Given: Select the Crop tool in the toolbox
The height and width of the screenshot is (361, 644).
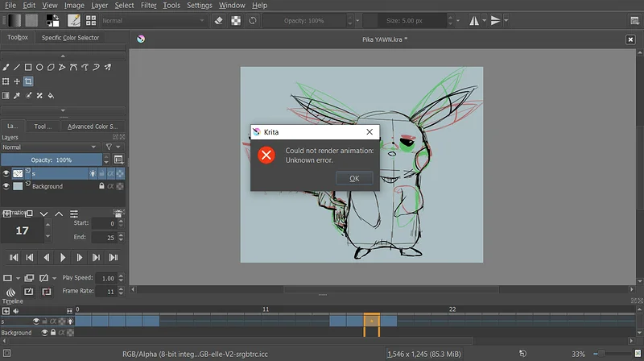Looking at the screenshot, I should (x=28, y=81).
